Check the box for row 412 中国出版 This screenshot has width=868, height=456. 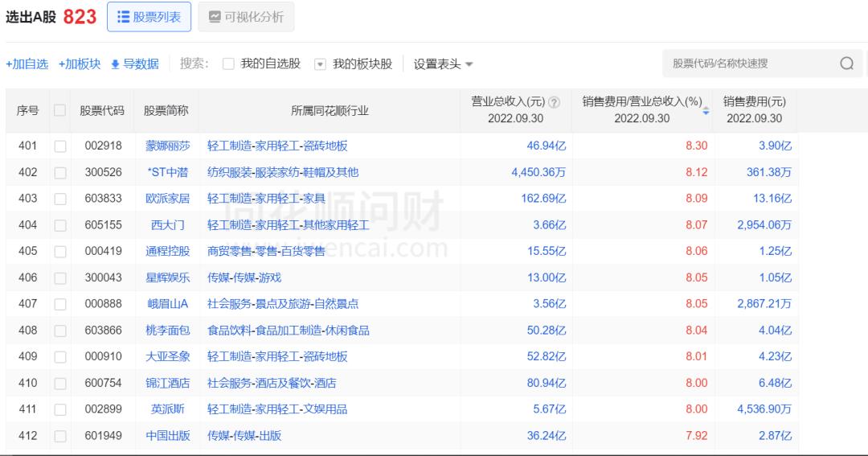(x=60, y=436)
